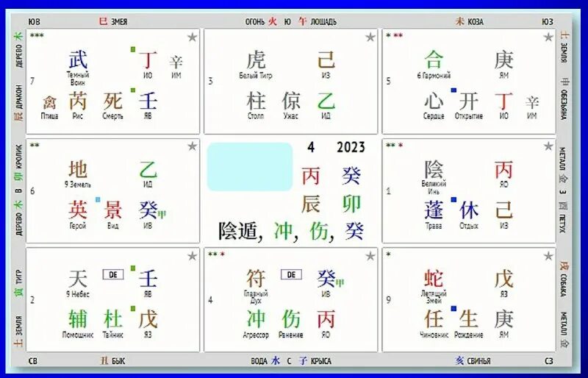Select the 武 Темный Воин deity symbol
Viewport: 588px width, 378px height.
click(x=78, y=60)
